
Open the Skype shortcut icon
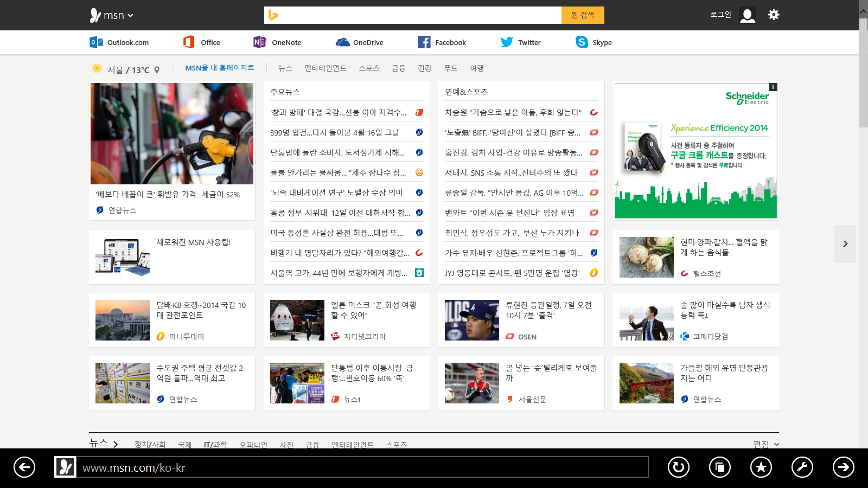(582, 42)
